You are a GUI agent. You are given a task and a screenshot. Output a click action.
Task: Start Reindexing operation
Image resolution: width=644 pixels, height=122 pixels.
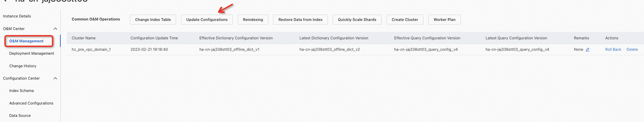pyautogui.click(x=253, y=20)
